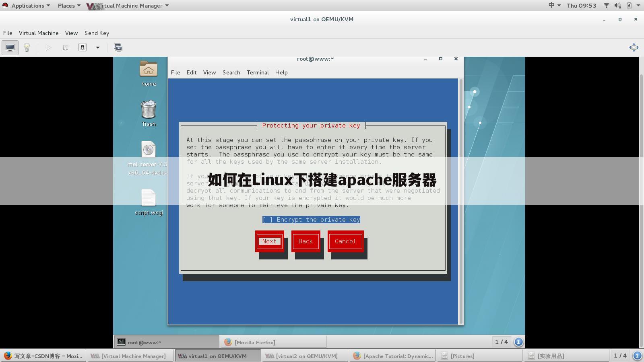Click the Wi-Fi status icon

(607, 6)
